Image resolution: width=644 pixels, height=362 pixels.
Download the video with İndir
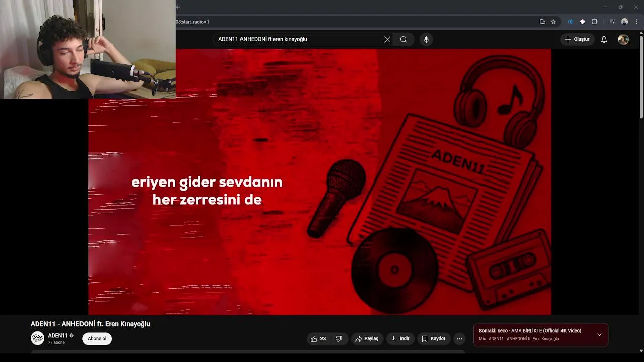400,339
